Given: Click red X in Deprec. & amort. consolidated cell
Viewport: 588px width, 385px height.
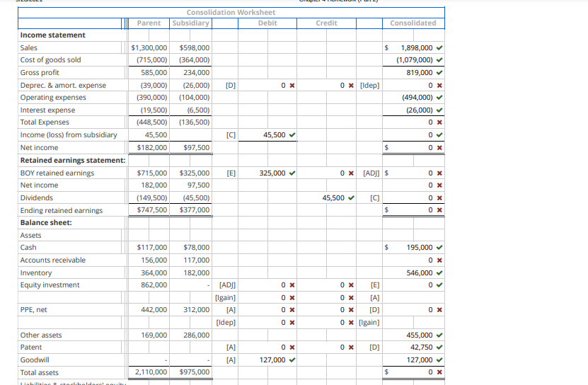Looking at the screenshot, I should 439,86.
